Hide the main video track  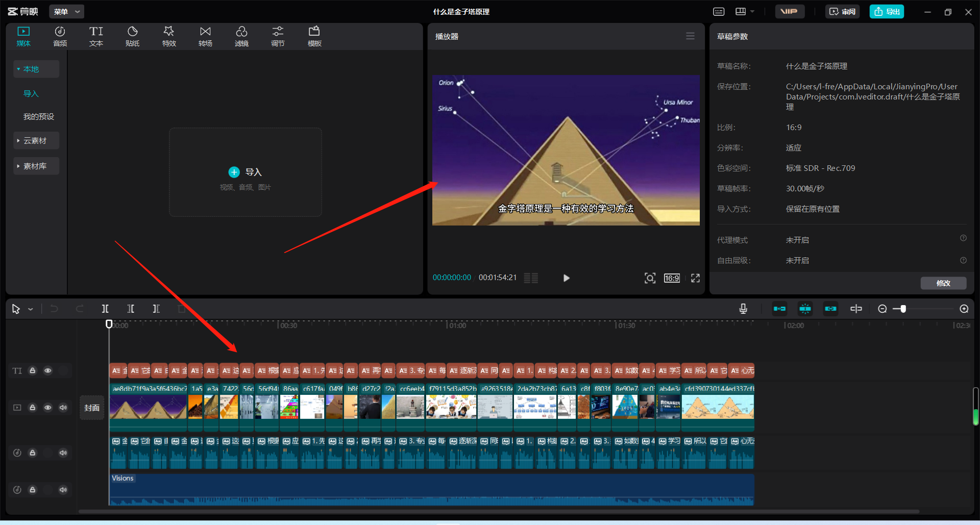pyautogui.click(x=47, y=408)
